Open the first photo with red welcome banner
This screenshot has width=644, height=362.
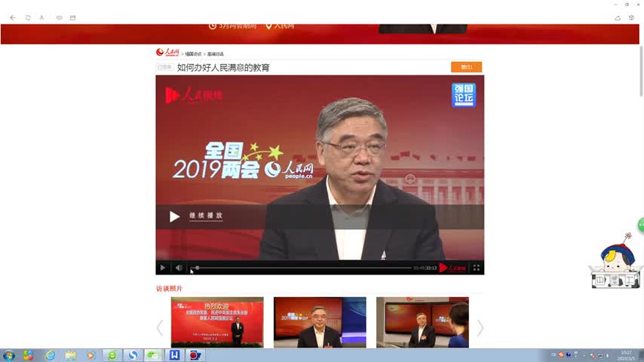[217, 322]
